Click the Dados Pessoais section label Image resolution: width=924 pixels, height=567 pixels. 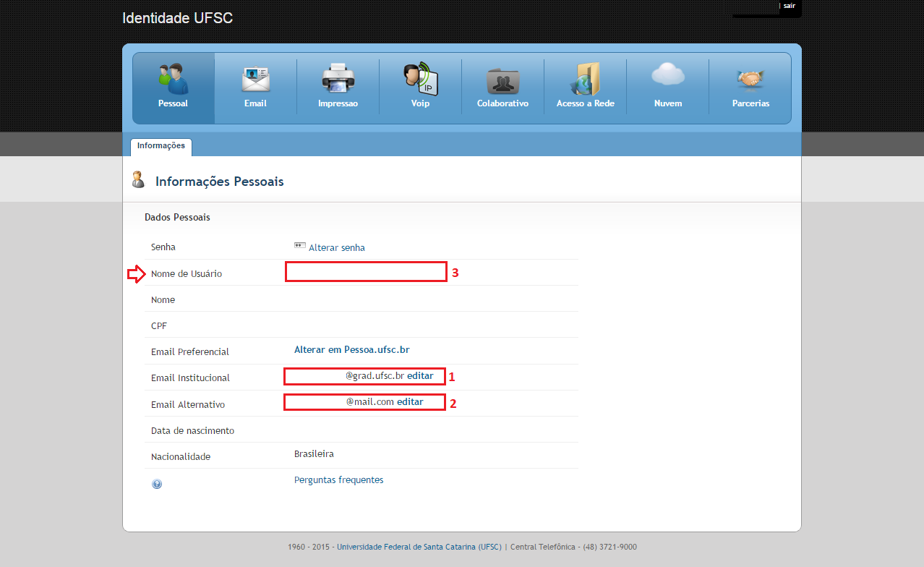[177, 217]
